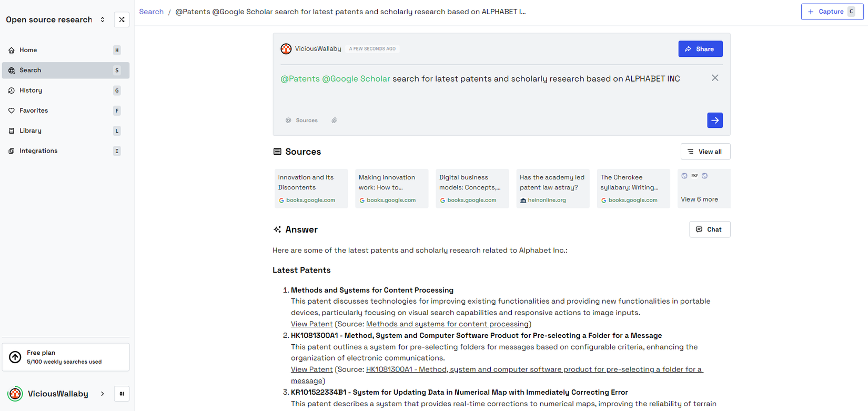
Task: Open History in the sidebar
Action: pyautogui.click(x=31, y=91)
